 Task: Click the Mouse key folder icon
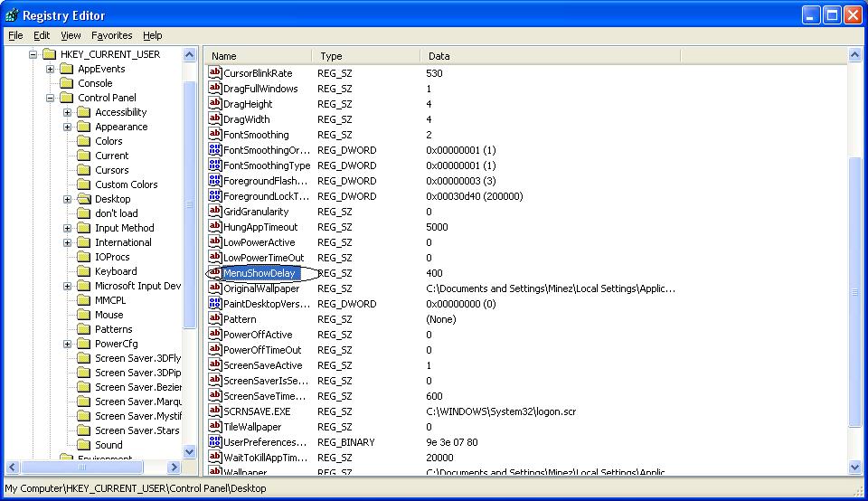[x=83, y=315]
